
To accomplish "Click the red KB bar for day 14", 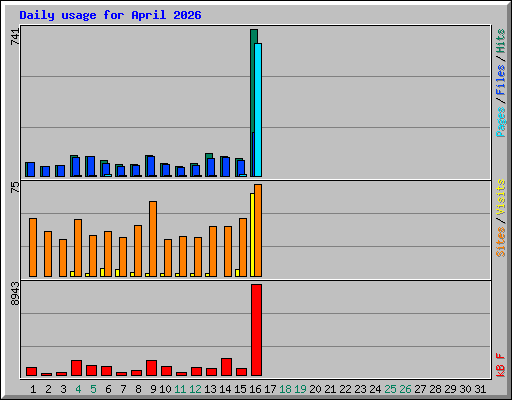I will [226, 367].
